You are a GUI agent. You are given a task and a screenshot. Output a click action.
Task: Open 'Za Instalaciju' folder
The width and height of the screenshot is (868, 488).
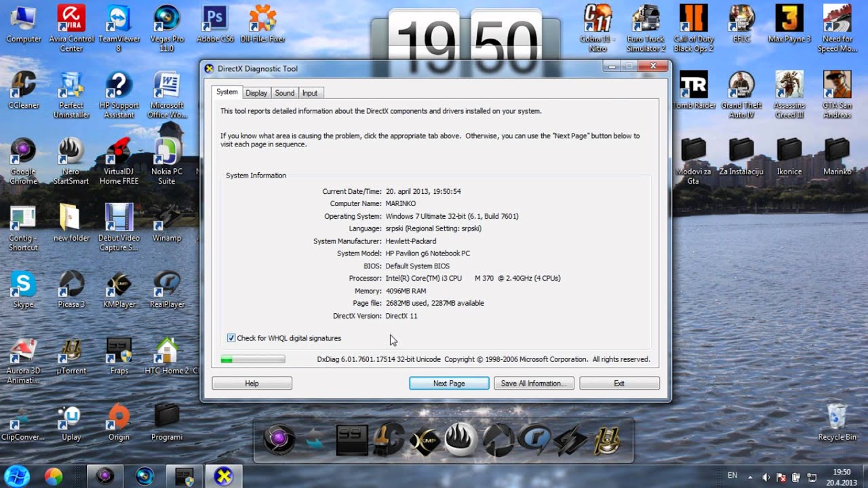741,156
